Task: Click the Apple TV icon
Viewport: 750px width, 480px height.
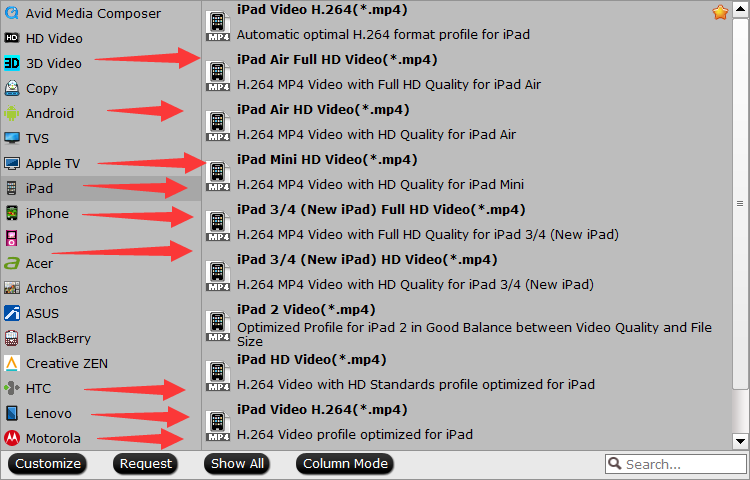Action: point(12,163)
